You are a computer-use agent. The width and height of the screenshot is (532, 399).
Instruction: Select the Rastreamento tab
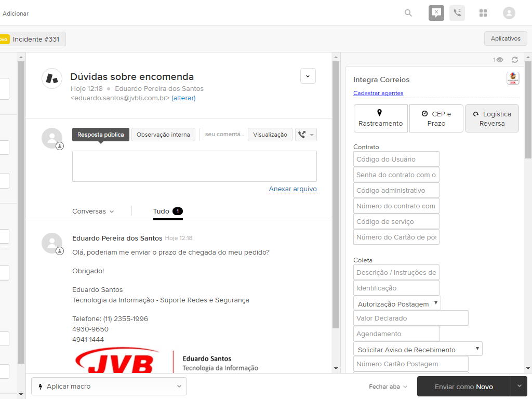point(380,118)
